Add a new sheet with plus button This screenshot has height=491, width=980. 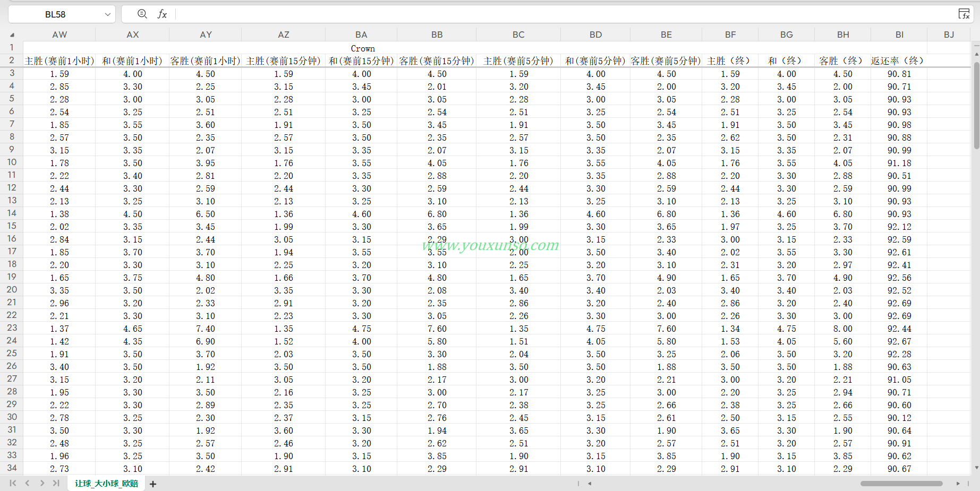(x=153, y=484)
